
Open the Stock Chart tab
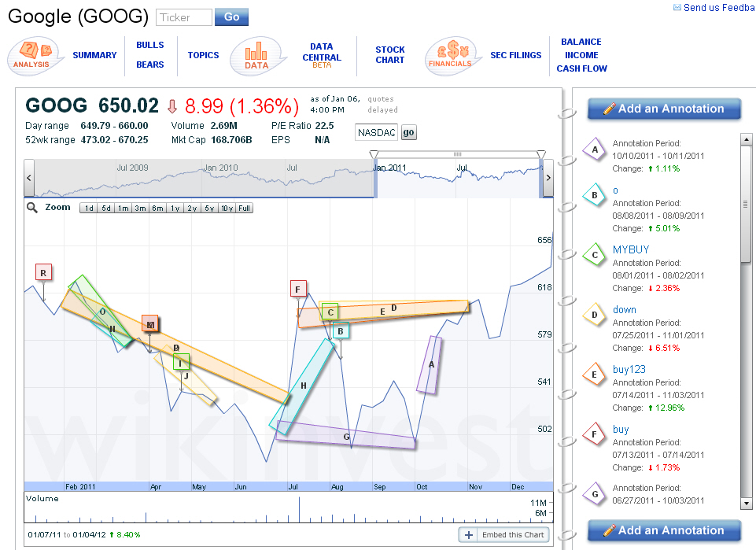(390, 54)
